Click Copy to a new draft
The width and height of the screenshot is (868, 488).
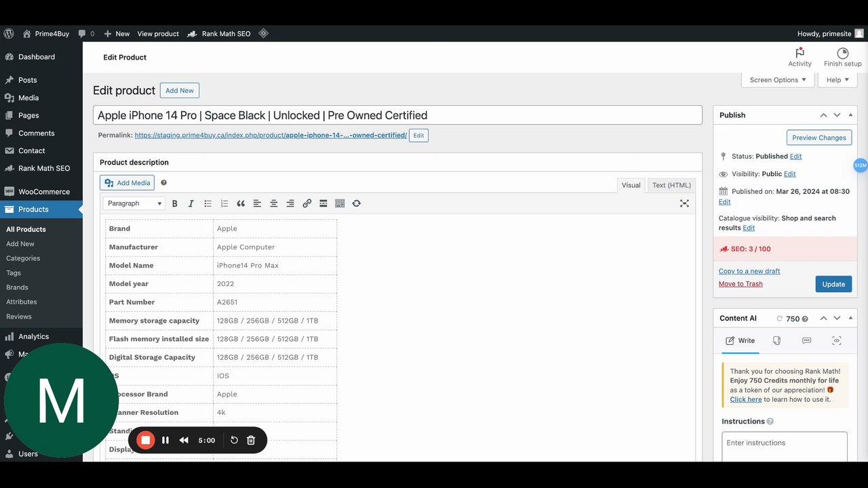(x=749, y=271)
